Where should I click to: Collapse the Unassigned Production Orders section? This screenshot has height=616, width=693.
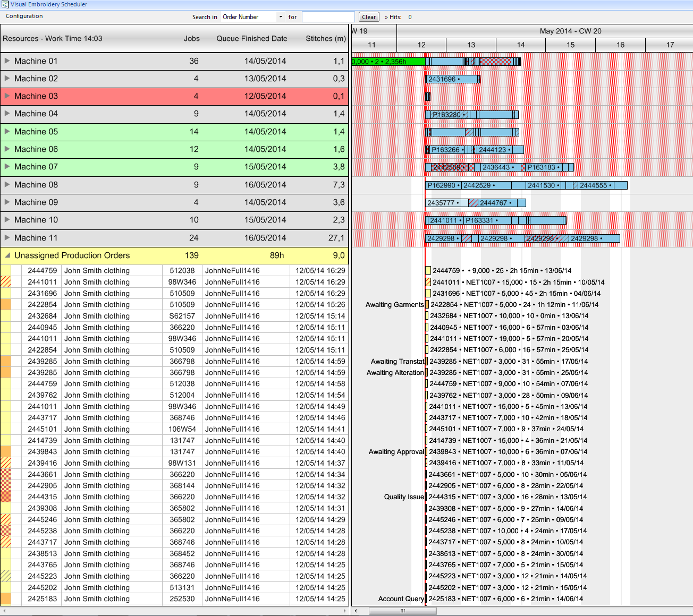7,255
